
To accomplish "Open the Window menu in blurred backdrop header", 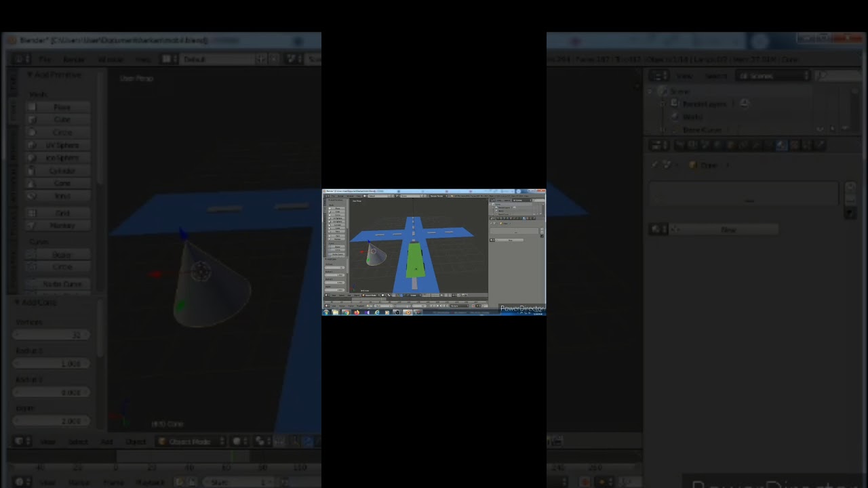I will [111, 59].
